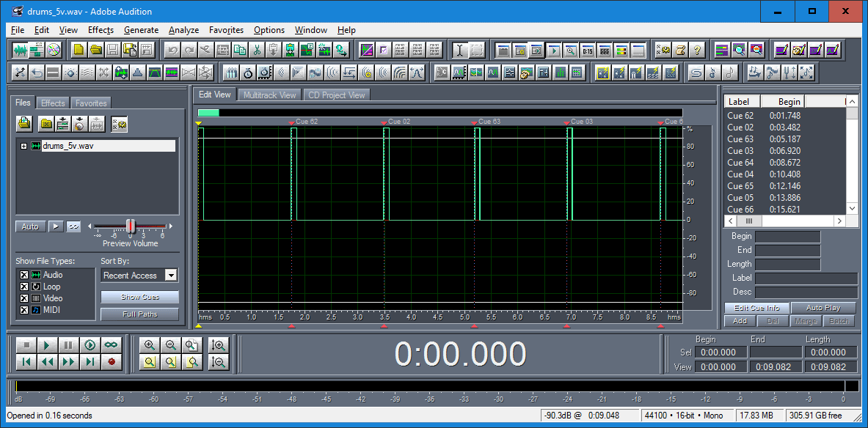Click the red Record button

point(112,362)
